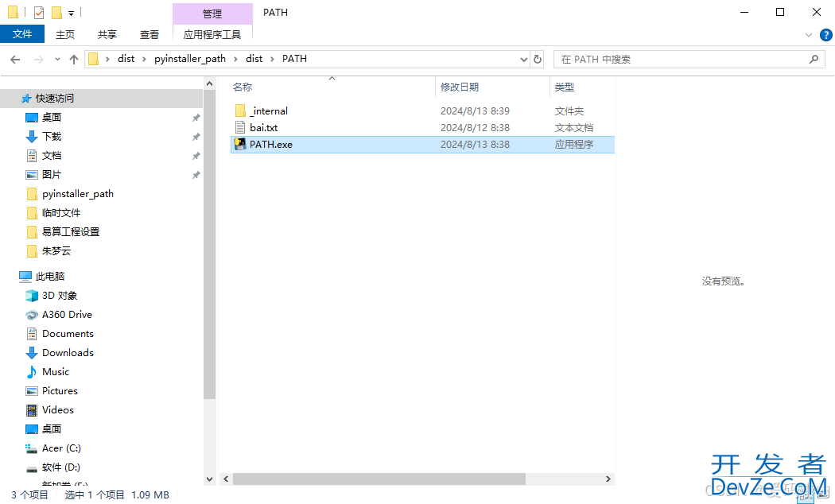Click navigation pane scroll down arrow
Screen dimensions: 835x504
(x=209, y=479)
